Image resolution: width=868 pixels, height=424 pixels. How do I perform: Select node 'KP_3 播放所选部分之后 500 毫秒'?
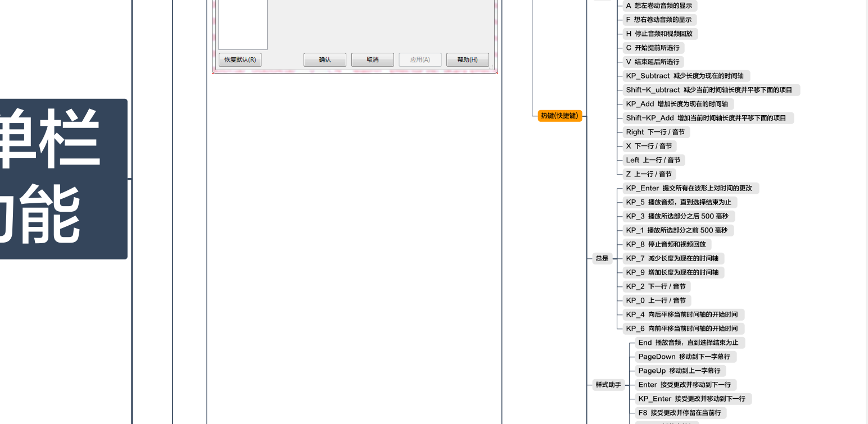tap(678, 216)
